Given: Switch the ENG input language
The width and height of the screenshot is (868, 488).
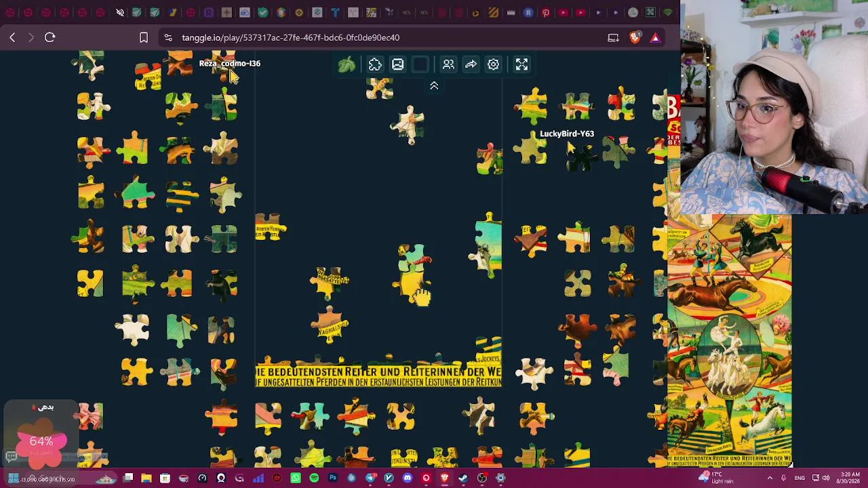Looking at the screenshot, I should pyautogui.click(x=800, y=479).
